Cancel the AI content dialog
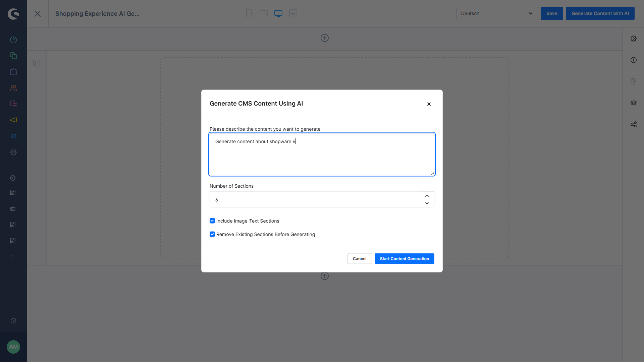The width and height of the screenshot is (644, 362). point(359,258)
